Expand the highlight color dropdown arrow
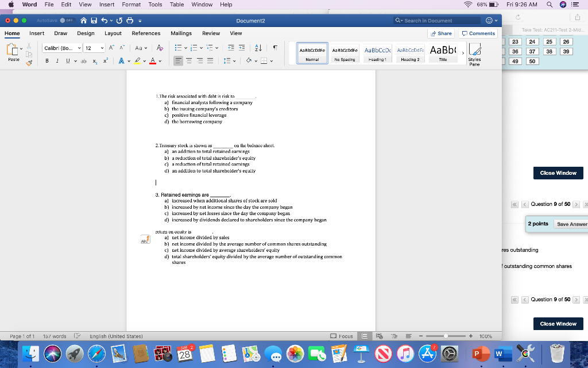588x368 pixels. click(145, 60)
